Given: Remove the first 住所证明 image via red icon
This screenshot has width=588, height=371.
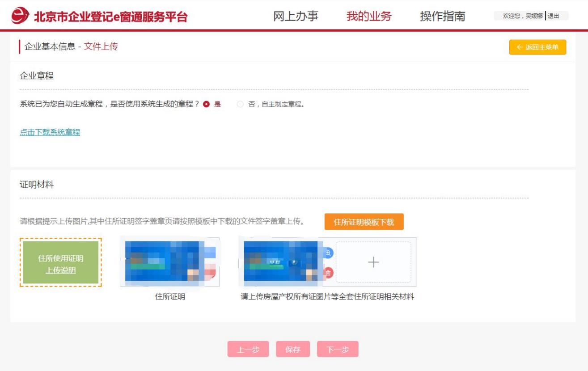Looking at the screenshot, I should coord(212,271).
